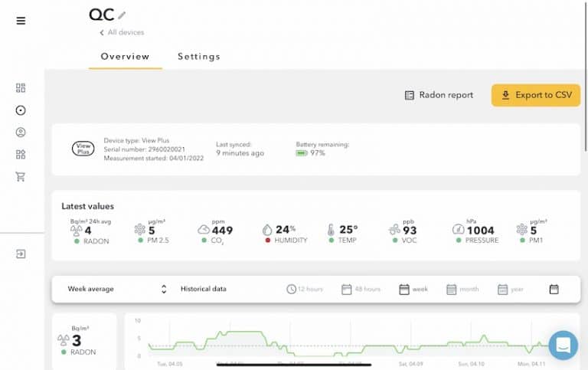
Task: Select the 48 hours time range
Action: [x=361, y=289]
